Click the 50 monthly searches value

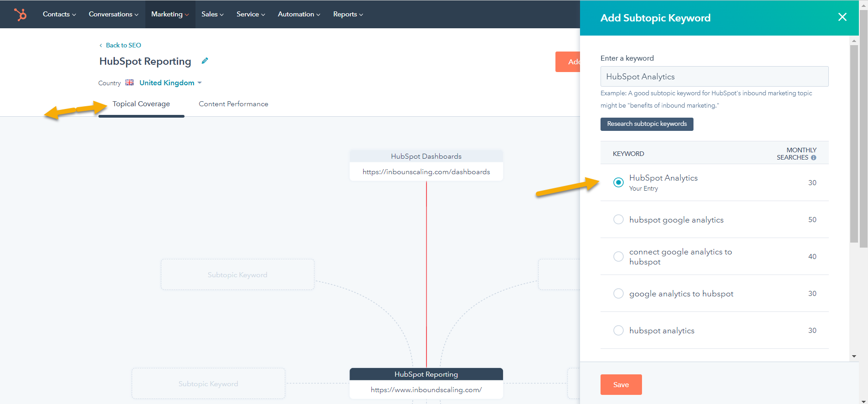pos(812,219)
